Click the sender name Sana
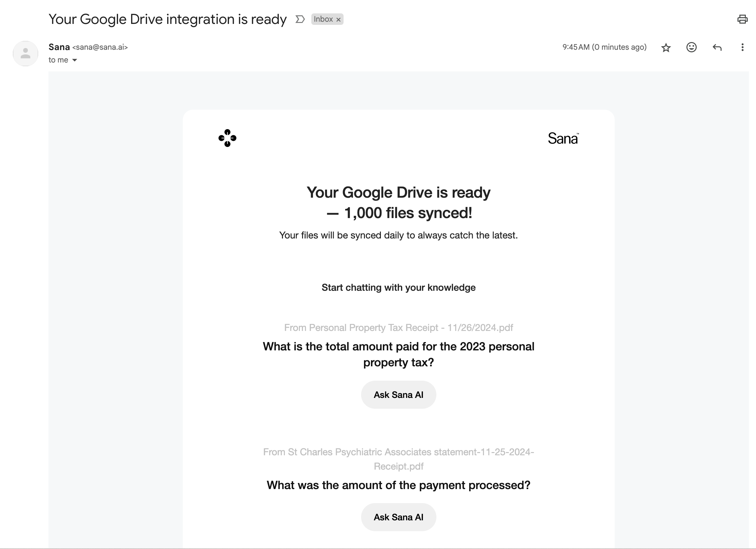 59,47
